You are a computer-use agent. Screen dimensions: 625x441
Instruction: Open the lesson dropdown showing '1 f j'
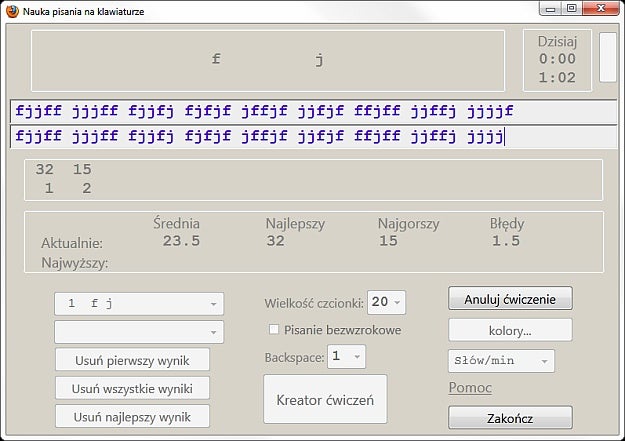(139, 304)
